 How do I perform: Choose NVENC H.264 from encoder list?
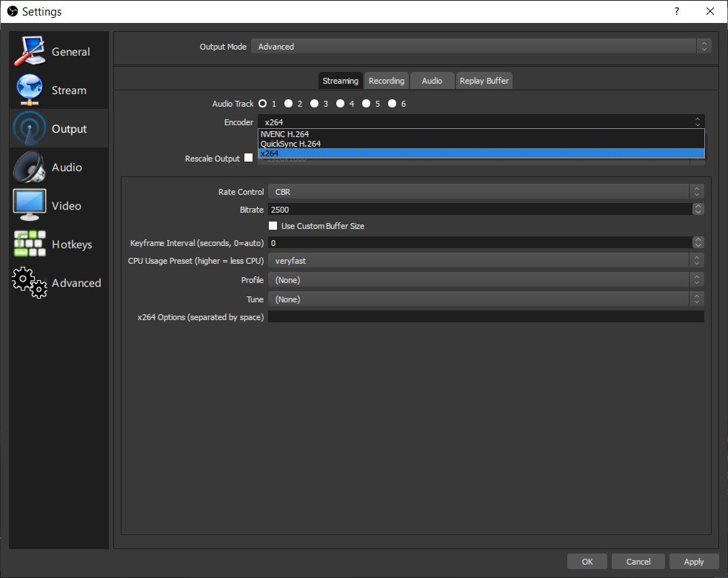point(284,134)
